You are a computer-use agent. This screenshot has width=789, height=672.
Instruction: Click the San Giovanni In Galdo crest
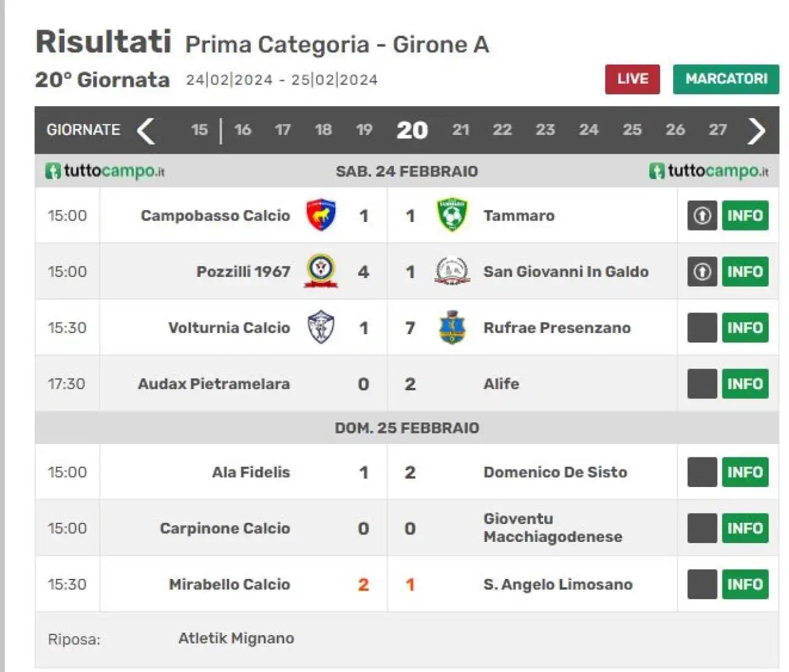[452, 271]
